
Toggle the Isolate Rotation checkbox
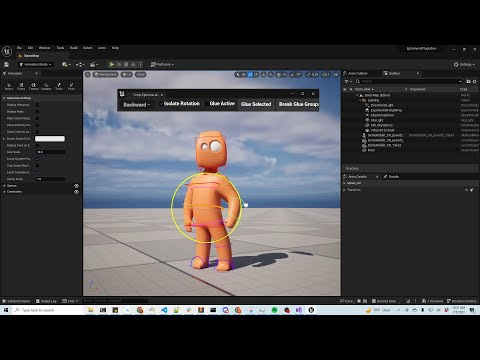(161, 104)
